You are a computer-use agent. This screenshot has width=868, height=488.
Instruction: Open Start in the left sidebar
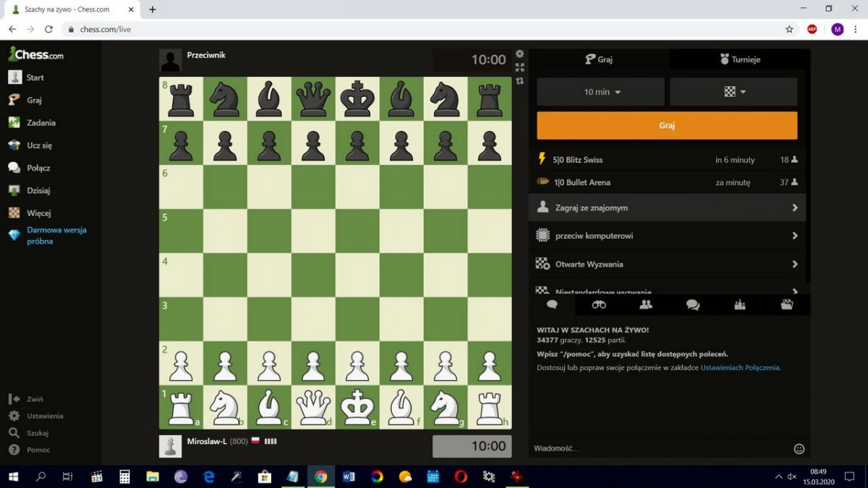tap(27, 77)
